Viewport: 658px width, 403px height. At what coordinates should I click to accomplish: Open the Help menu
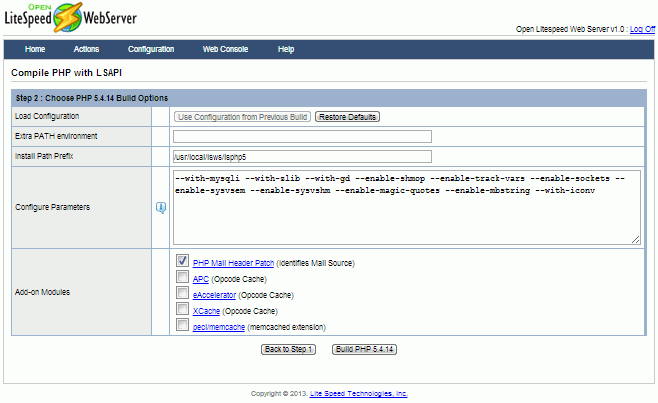click(x=286, y=49)
